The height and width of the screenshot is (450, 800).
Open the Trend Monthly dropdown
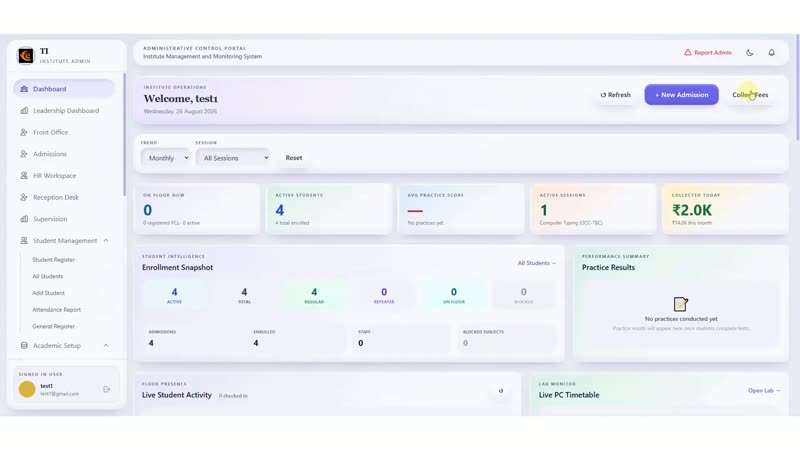[165, 158]
